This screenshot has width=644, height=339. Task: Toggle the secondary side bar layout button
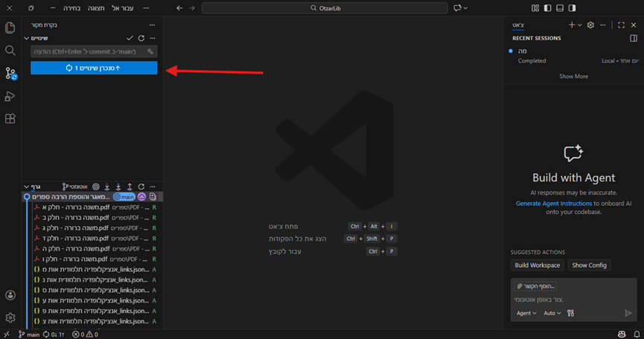coord(572,8)
